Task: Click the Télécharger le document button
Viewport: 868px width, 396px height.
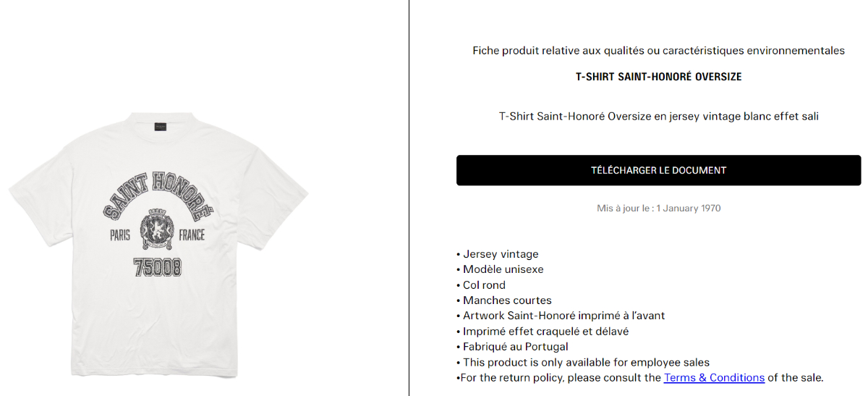Action: click(x=658, y=170)
